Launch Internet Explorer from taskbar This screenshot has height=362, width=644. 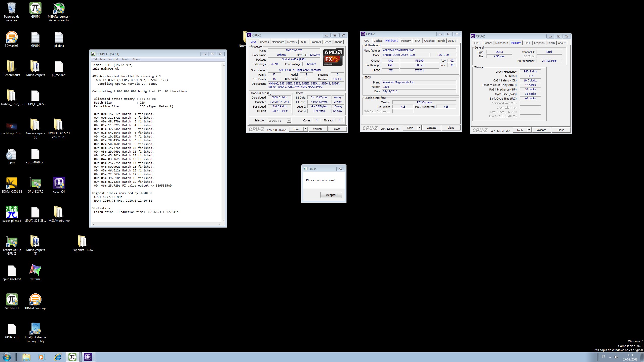point(58,357)
